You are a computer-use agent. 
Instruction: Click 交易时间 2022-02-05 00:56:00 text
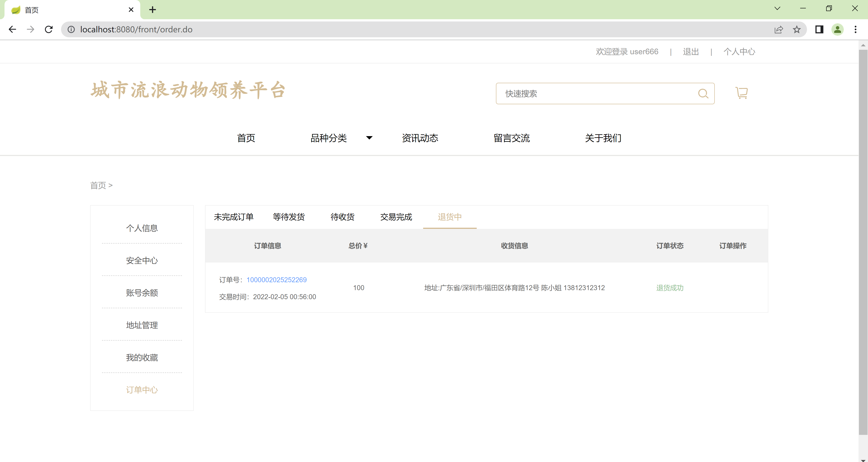pos(267,297)
